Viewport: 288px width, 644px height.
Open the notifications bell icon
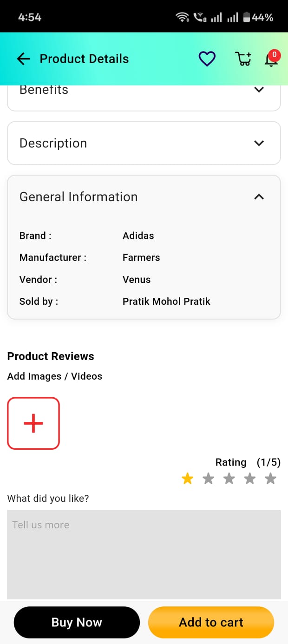tap(271, 59)
